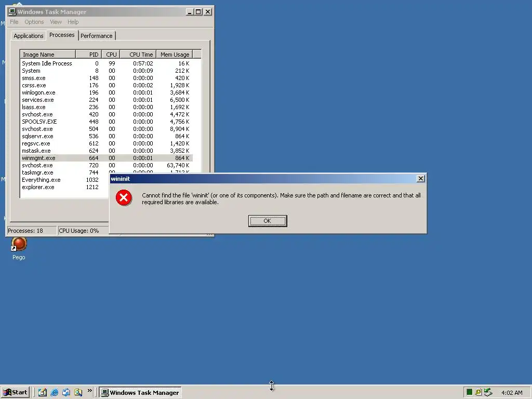The width and height of the screenshot is (532, 399).
Task: Sort by the CPU Time column header
Action: [138, 54]
